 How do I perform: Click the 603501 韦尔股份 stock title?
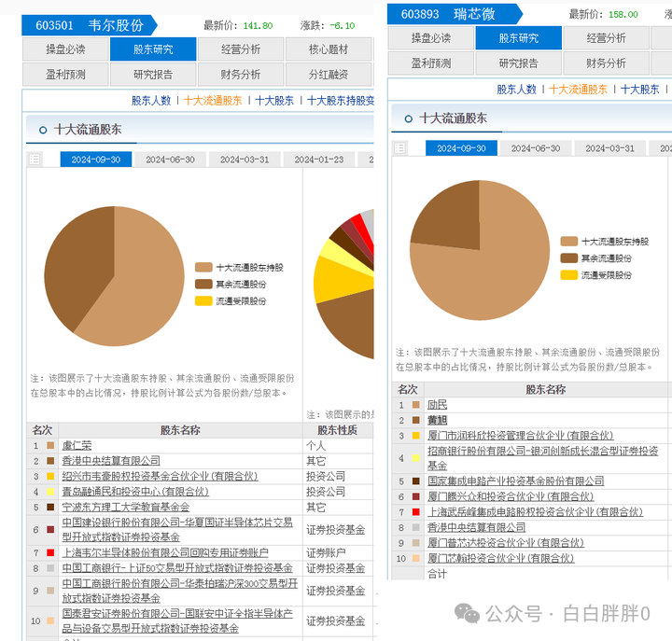tap(90, 25)
